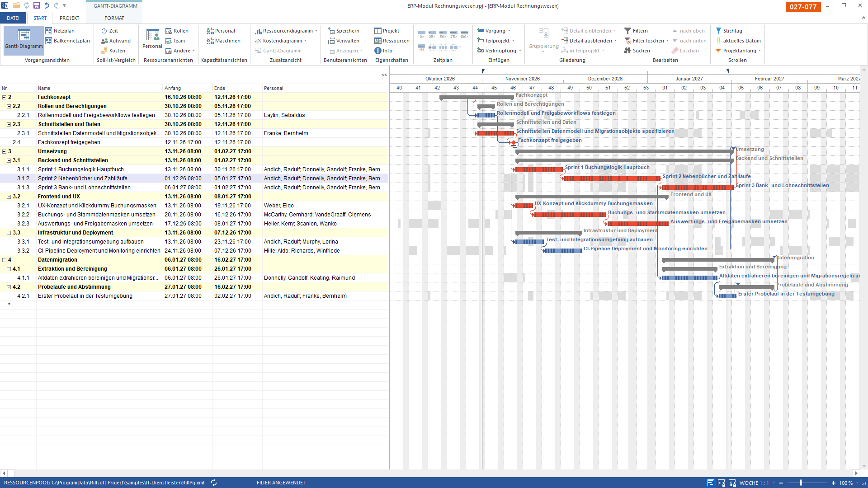This screenshot has height=488, width=868.
Task: Select the Balkennetzplan view icon
Action: (x=48, y=41)
